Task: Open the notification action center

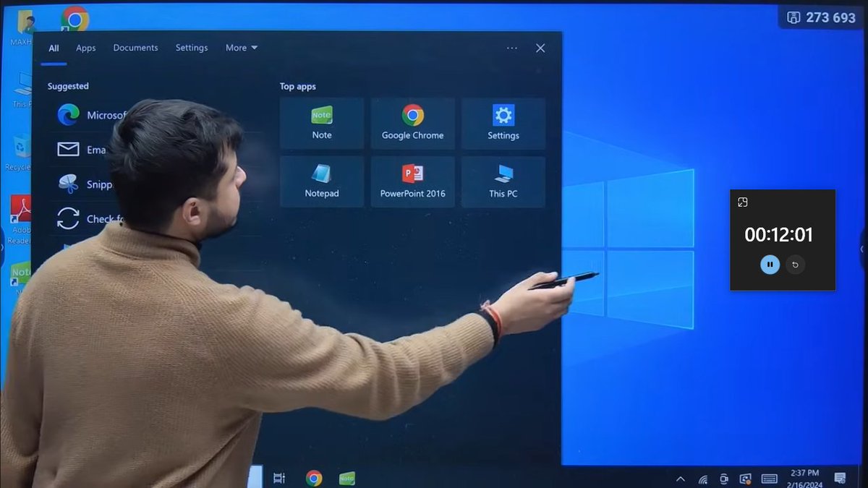Action: pyautogui.click(x=840, y=478)
